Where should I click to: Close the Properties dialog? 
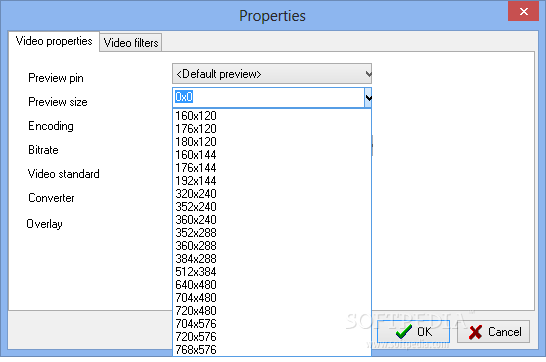(x=523, y=11)
